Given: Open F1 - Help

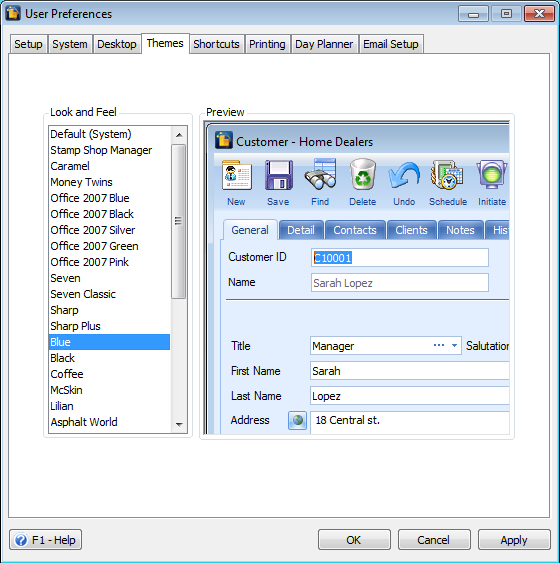Looking at the screenshot, I should click(x=46, y=540).
